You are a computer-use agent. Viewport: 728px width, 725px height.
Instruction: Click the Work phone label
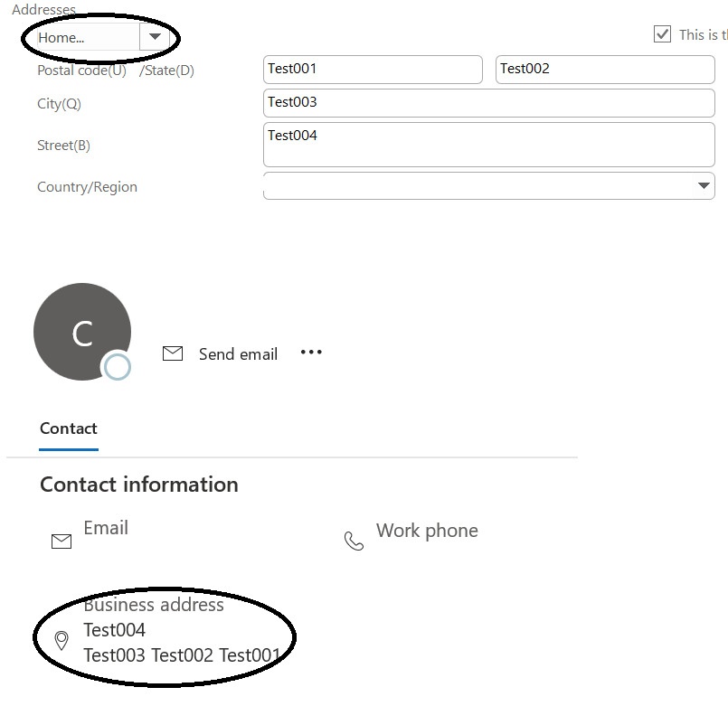tap(427, 531)
